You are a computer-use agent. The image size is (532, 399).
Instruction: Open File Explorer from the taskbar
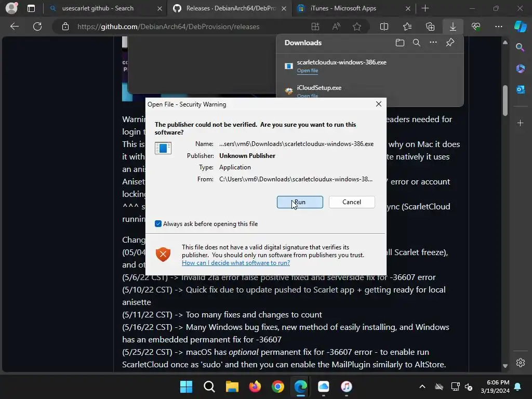232,387
